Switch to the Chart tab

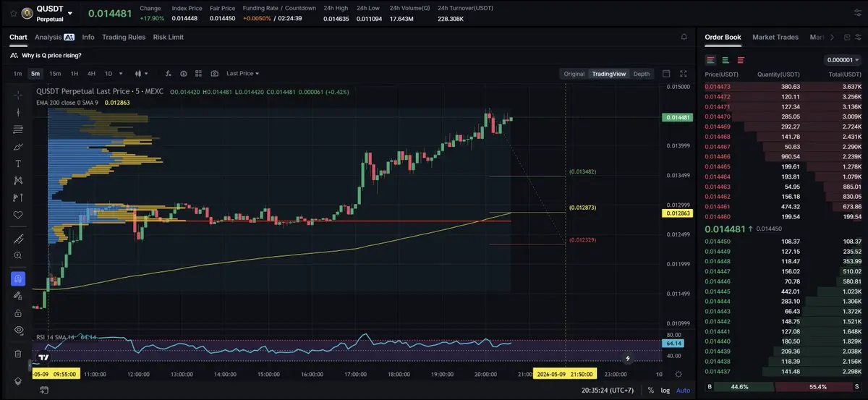(x=18, y=37)
